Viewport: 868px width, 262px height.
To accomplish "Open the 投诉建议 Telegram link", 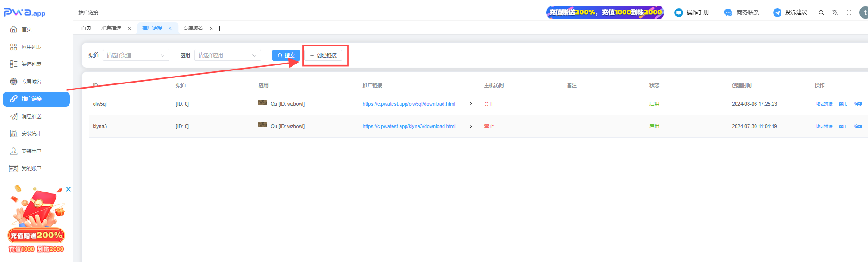I will pos(790,13).
